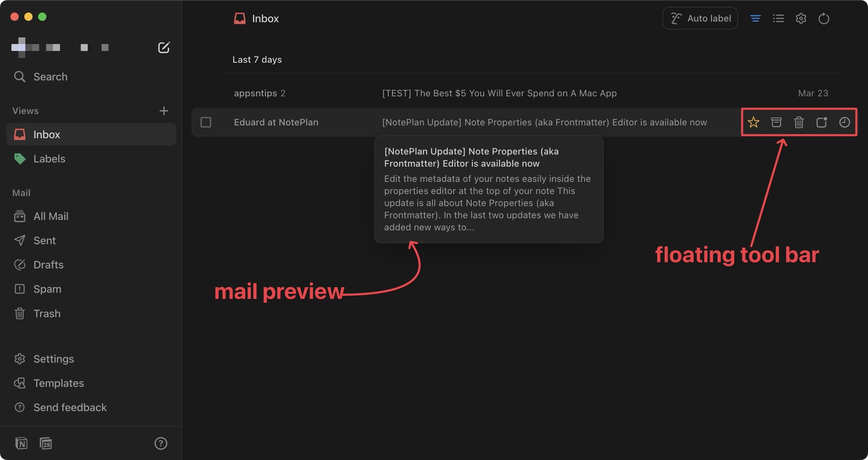Open Search in the sidebar
The width and height of the screenshot is (868, 460).
(x=41, y=77)
